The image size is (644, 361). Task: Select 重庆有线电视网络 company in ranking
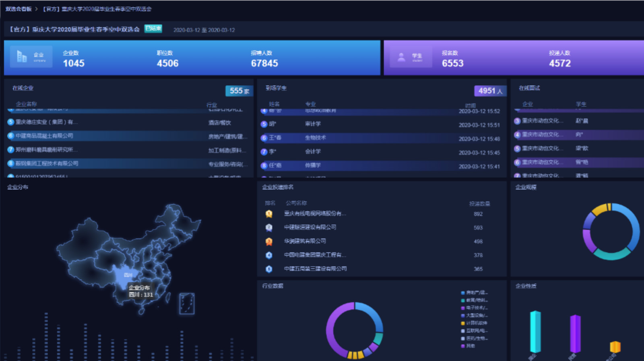pos(315,214)
